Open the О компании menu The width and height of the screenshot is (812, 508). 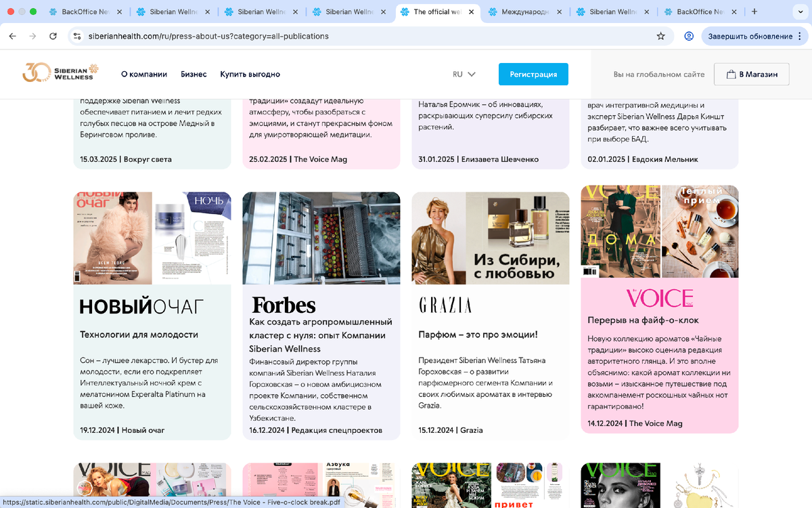click(144, 75)
